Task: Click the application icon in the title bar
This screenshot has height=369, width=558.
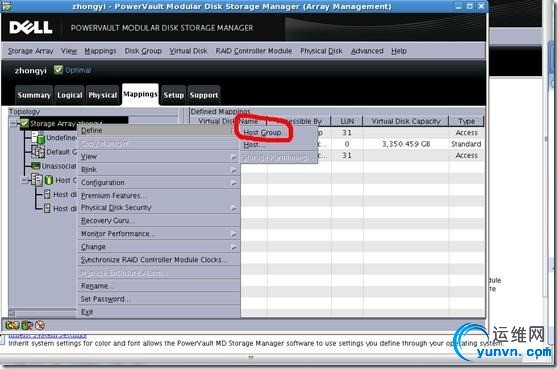Action: click(x=6, y=6)
